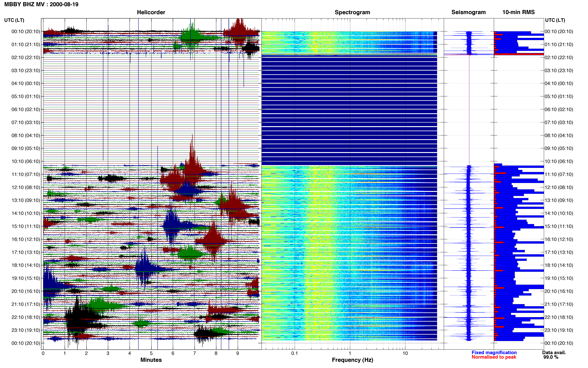Image resolution: width=588 pixels, height=368 pixels.
Task: Click the right 'UTC (LT)' axis label
Action: tap(555, 20)
